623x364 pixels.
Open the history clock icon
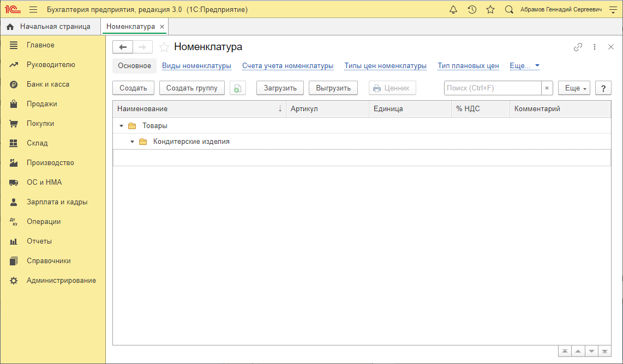(x=472, y=10)
